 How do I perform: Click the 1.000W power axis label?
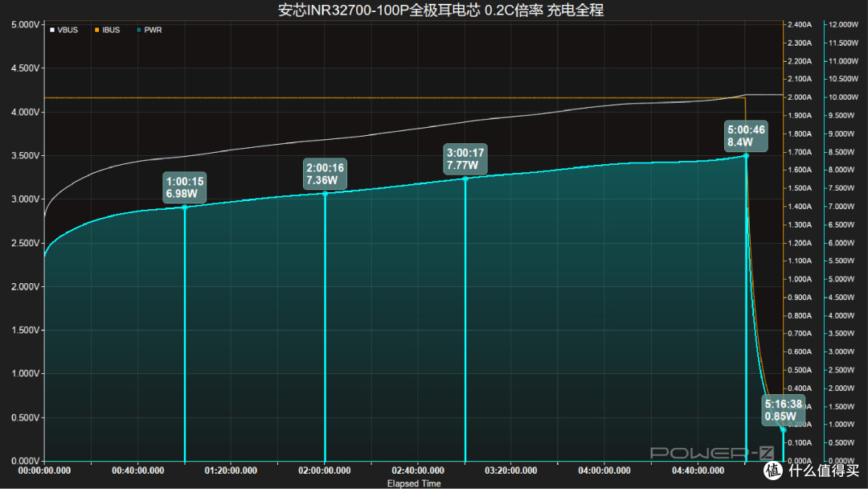(841, 425)
